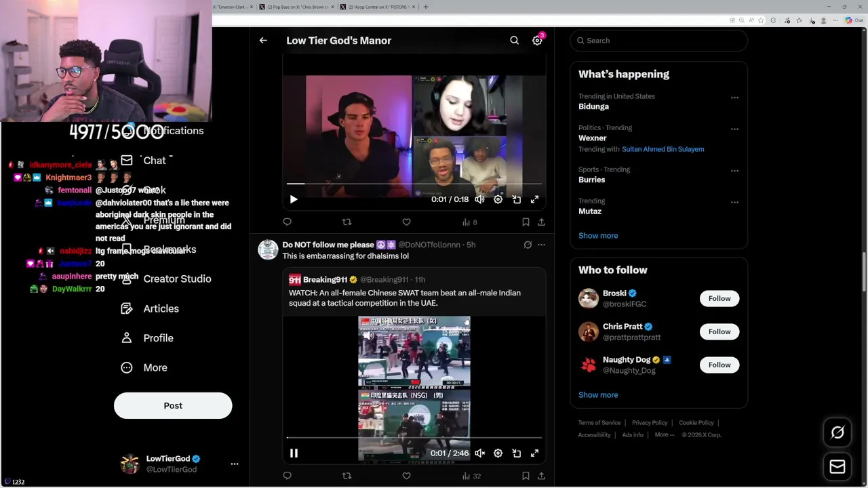
Task: Open the Sultan Ahmed Bin Sulayem trend link
Action: coord(663,149)
